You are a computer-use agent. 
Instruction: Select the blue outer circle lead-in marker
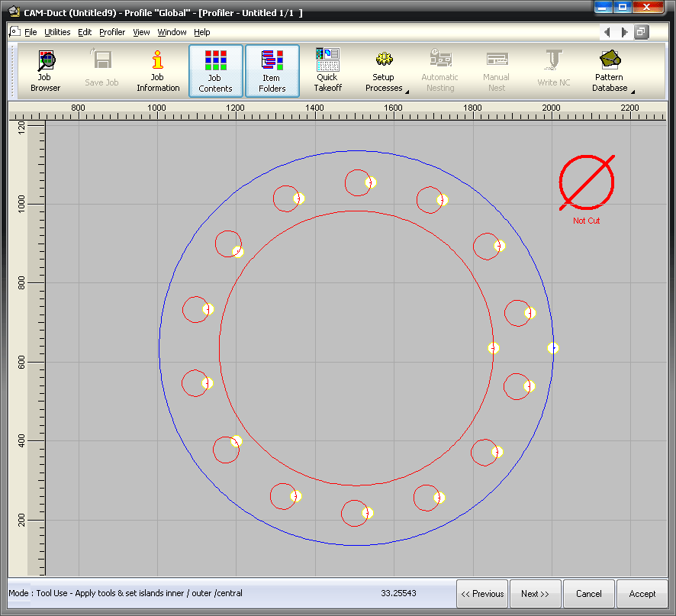[x=553, y=348]
